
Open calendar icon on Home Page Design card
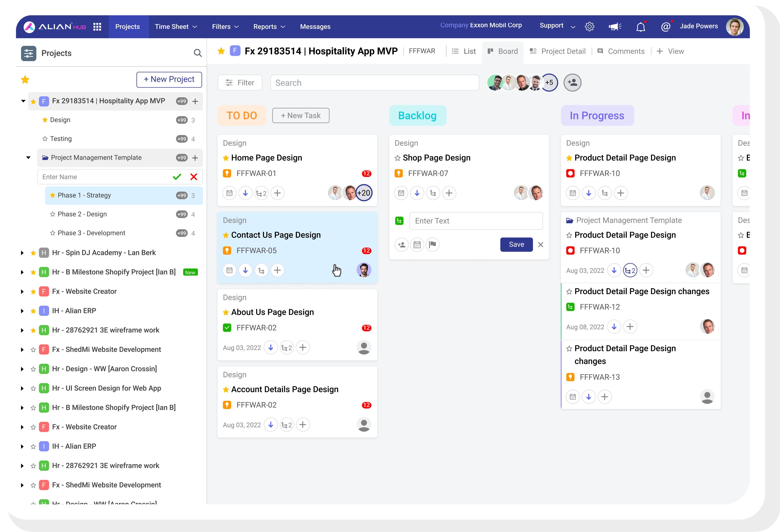[229, 193]
